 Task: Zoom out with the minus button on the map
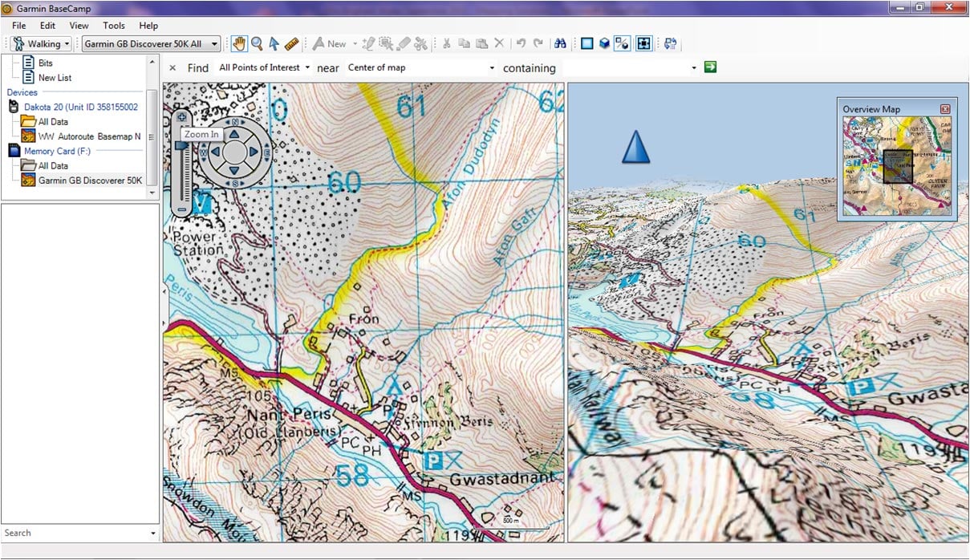(182, 210)
